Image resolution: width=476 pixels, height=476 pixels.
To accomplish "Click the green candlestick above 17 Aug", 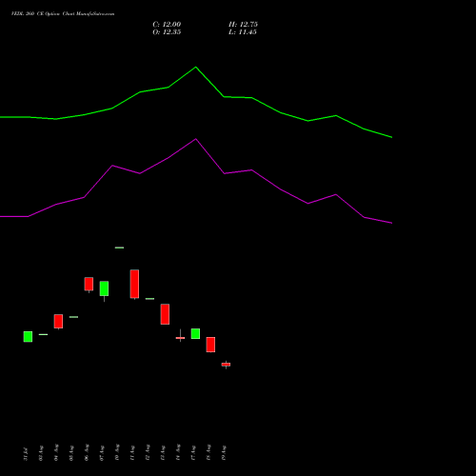I will [195, 334].
